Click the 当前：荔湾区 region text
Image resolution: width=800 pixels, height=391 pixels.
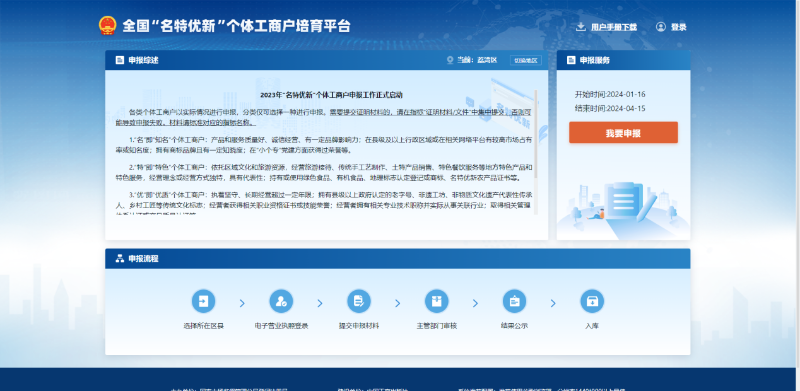477,60
